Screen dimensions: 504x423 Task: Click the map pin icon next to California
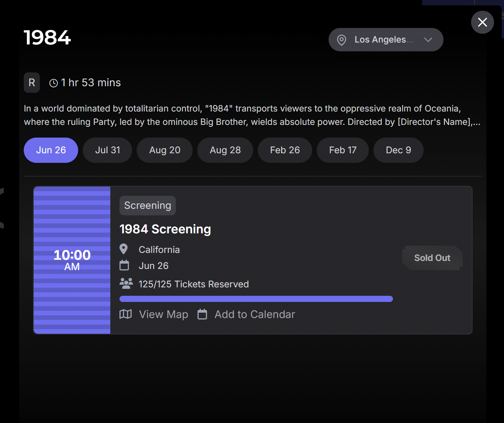tap(124, 249)
